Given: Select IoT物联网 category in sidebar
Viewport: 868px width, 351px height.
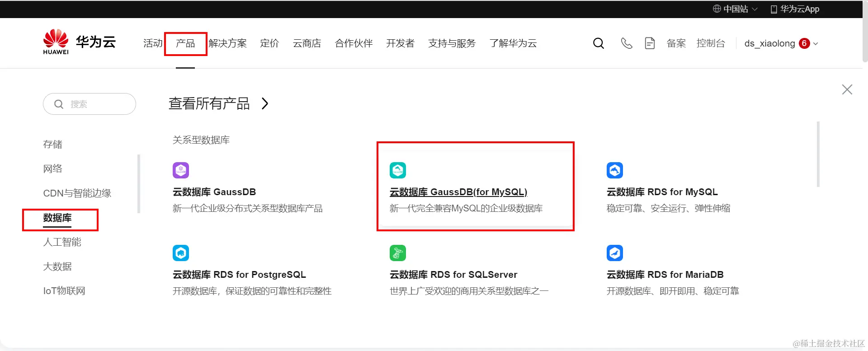Looking at the screenshot, I should pos(64,291).
